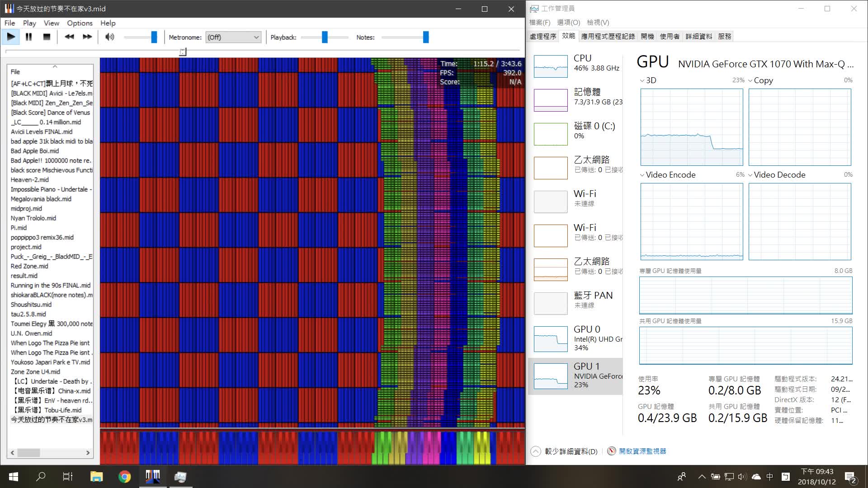Switch to the 處理程序 tab
This screenshot has width=868, height=488.
pyautogui.click(x=543, y=36)
